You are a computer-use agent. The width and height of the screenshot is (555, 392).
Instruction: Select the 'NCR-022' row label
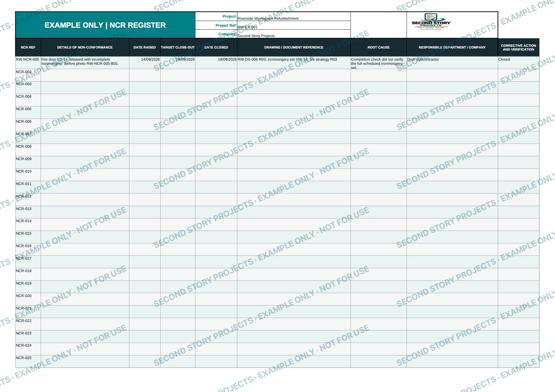pyautogui.click(x=24, y=321)
